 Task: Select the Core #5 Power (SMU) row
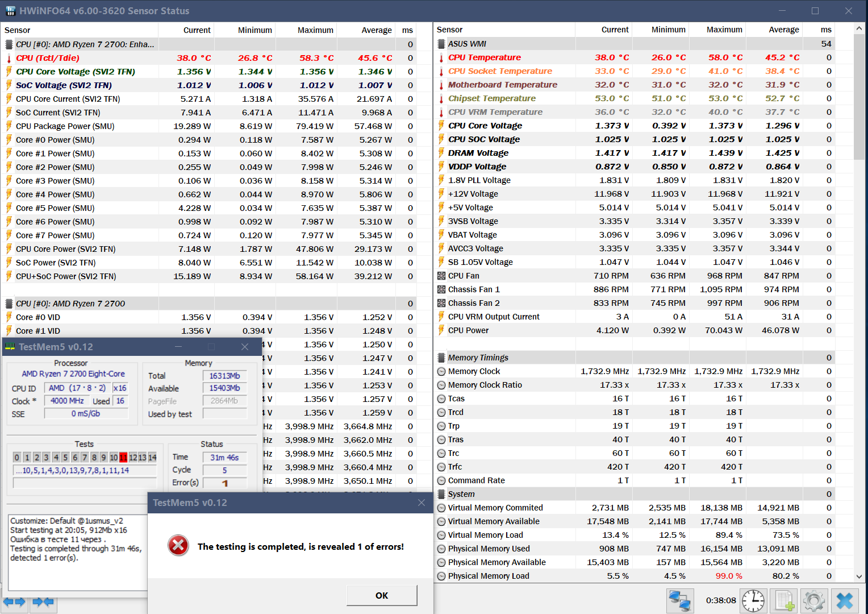click(x=210, y=208)
